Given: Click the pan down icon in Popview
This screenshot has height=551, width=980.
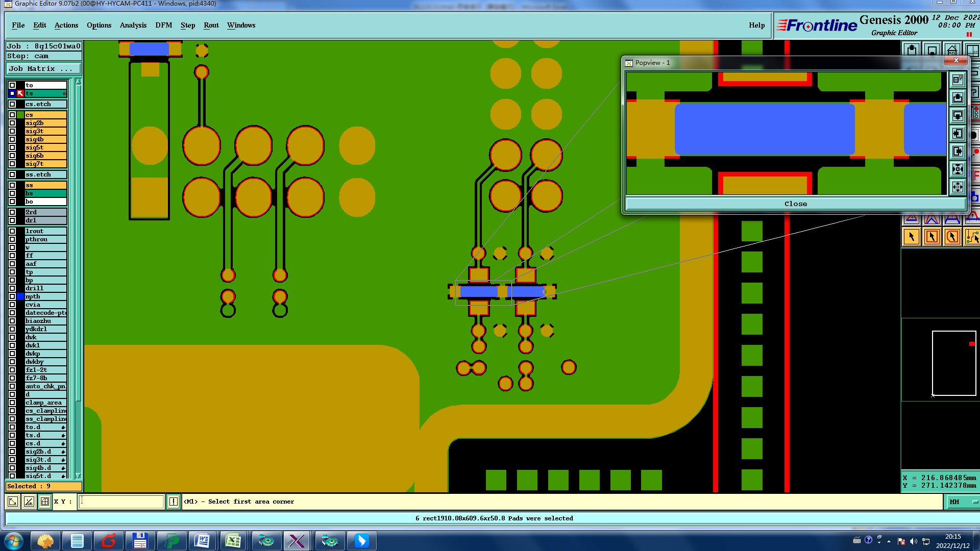Looking at the screenshot, I should [958, 115].
